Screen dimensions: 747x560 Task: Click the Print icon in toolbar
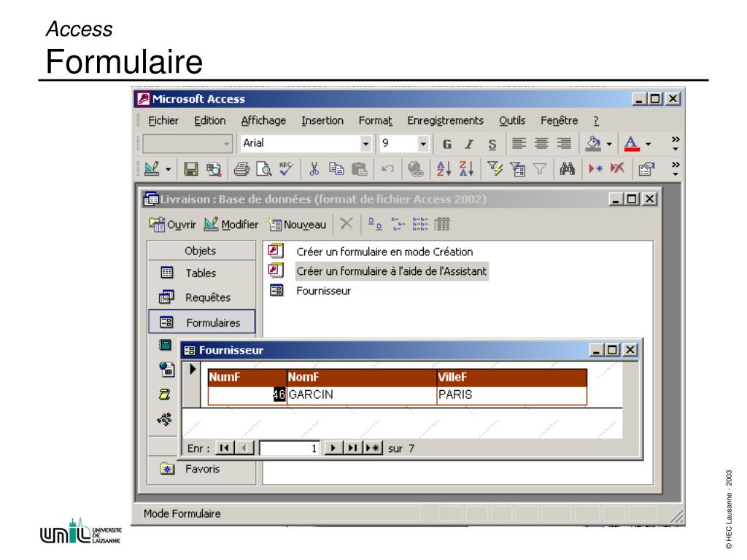241,169
